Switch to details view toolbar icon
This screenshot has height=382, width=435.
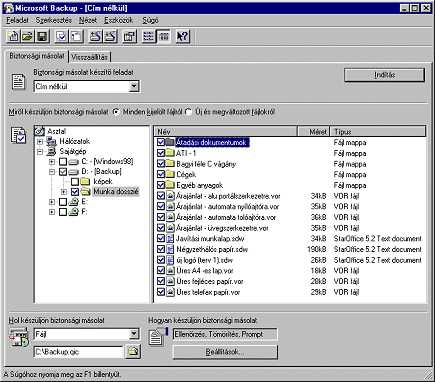tap(163, 36)
